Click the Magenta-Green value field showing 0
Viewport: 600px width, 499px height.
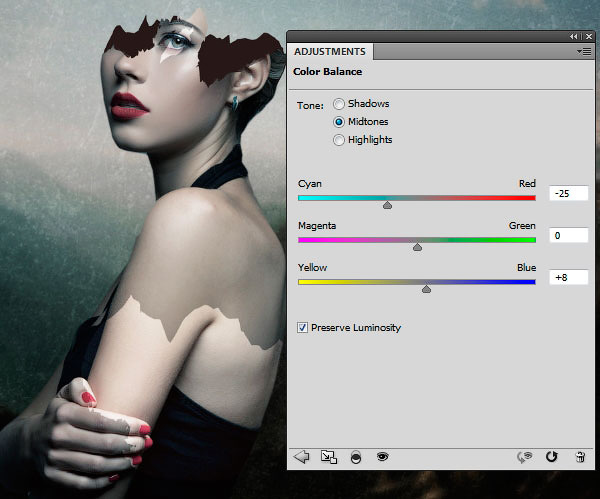pyautogui.click(x=569, y=235)
